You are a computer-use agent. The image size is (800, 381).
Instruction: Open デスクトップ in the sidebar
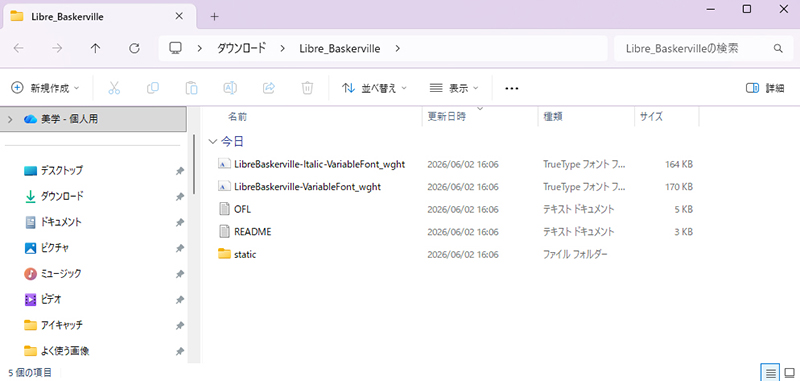point(61,170)
